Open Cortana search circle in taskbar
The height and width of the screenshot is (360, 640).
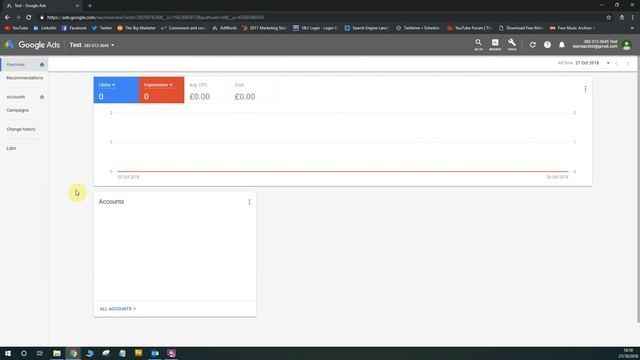pos(24,353)
